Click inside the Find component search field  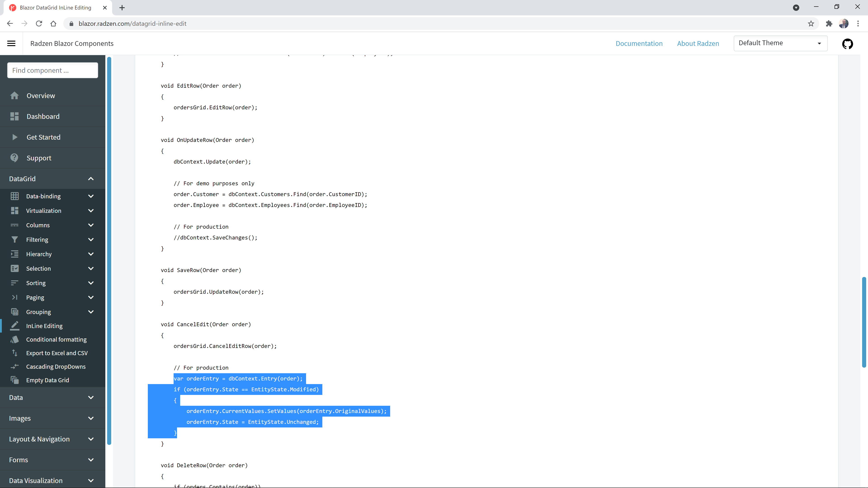[x=52, y=70]
